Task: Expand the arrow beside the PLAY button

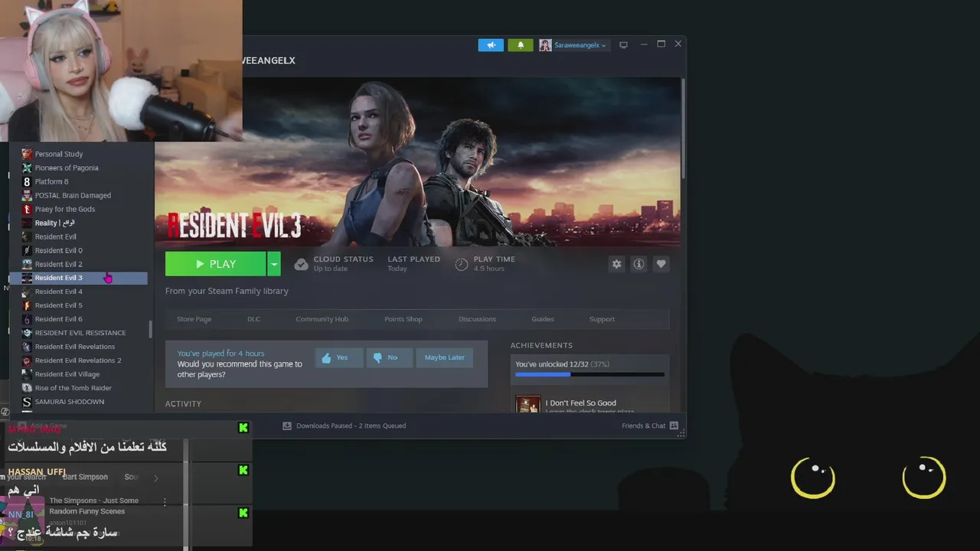Action: pos(273,264)
